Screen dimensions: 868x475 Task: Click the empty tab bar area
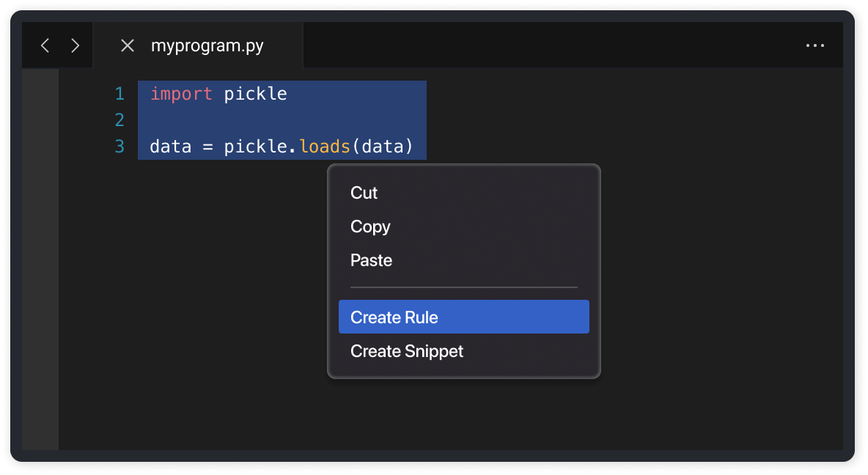pyautogui.click(x=513, y=45)
